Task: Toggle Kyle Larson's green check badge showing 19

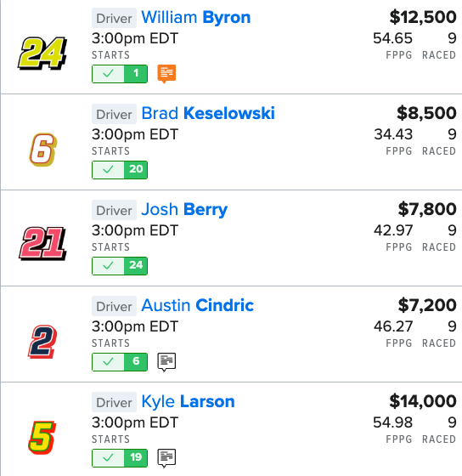Action: (120, 458)
